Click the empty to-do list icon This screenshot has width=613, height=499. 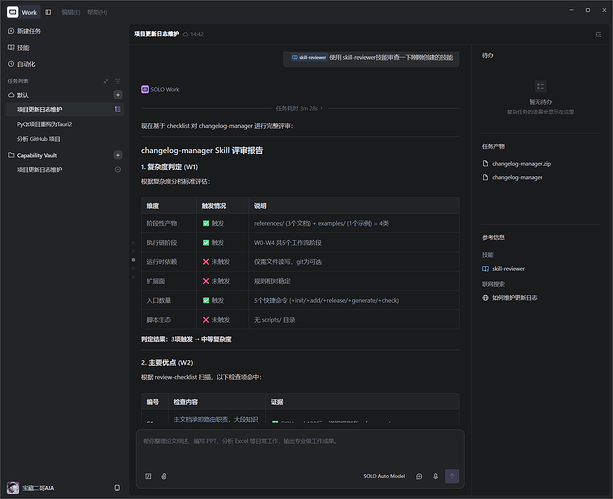click(540, 86)
